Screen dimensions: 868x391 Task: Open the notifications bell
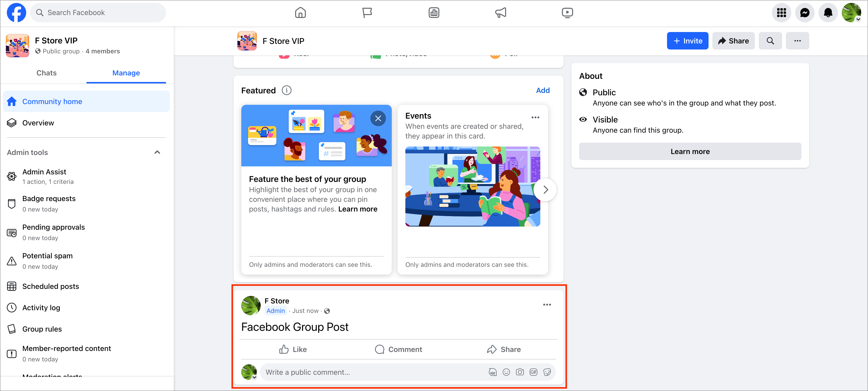coord(828,13)
